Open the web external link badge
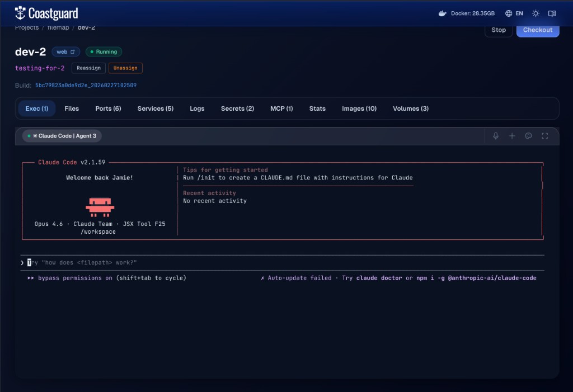Screen dimensions: 573x392 66,52
